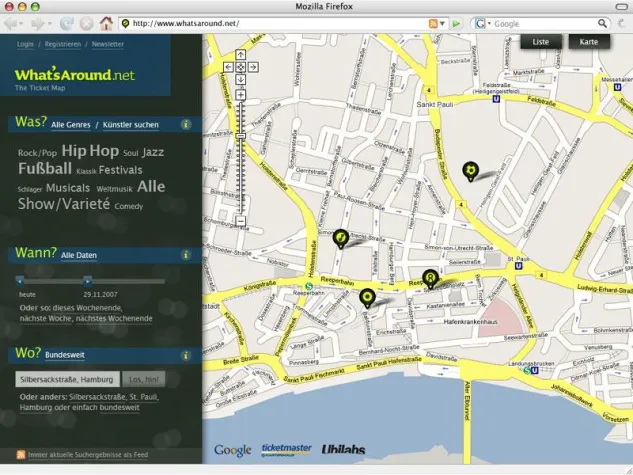The height and width of the screenshot is (475, 633).
Task: Click the map pan up arrow
Action: (241, 55)
